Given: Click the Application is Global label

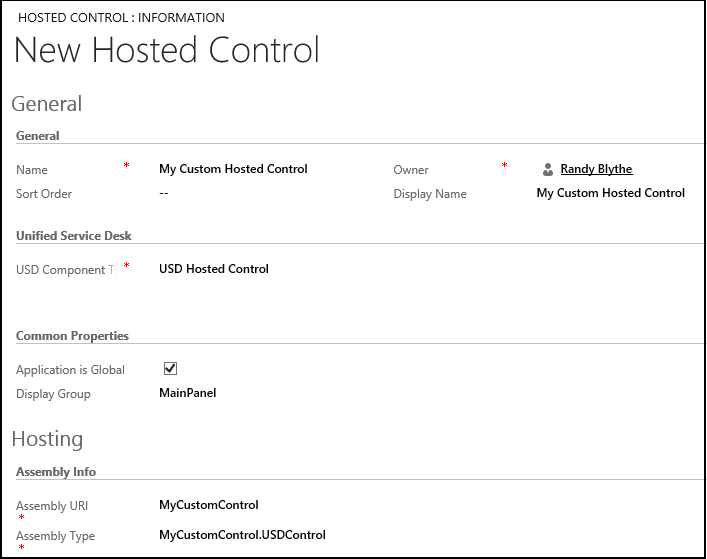Looking at the screenshot, I should [x=70, y=370].
